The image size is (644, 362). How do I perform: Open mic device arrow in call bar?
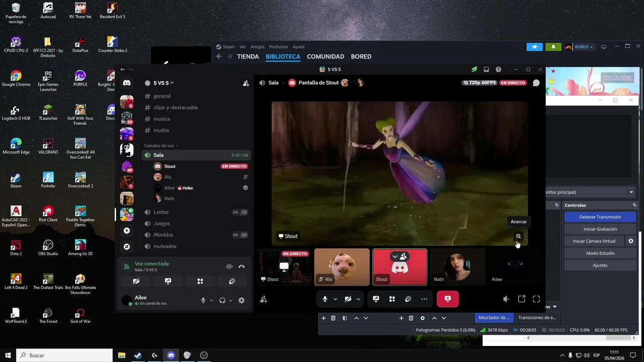[x=335, y=299]
